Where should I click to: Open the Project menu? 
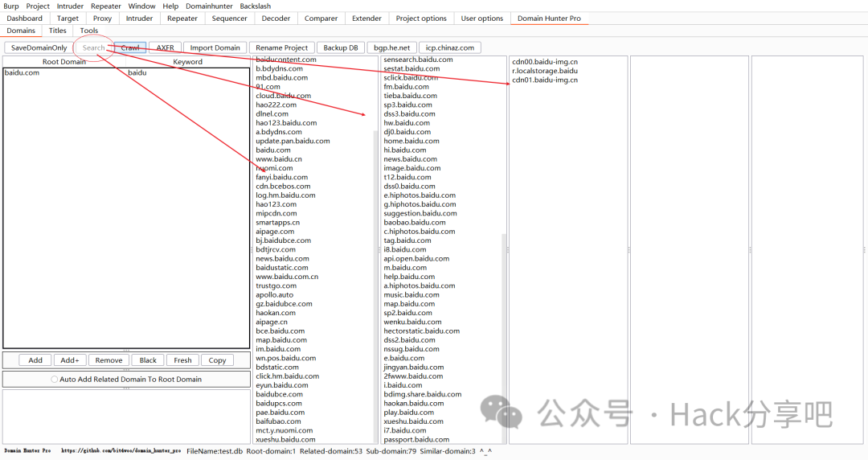(x=38, y=6)
